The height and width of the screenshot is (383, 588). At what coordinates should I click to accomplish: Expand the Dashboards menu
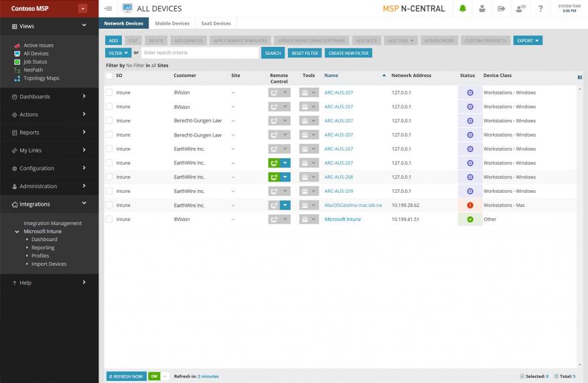[49, 96]
